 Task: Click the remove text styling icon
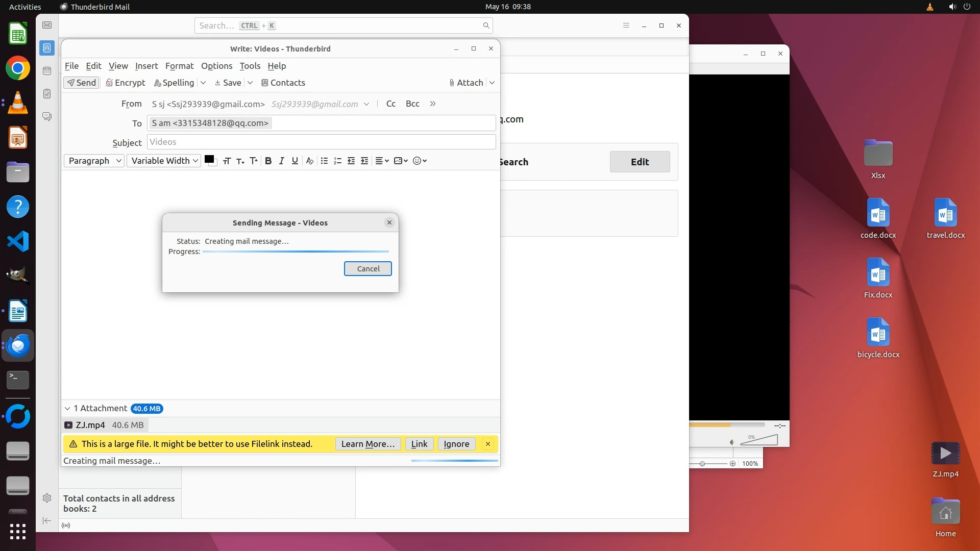tap(309, 161)
